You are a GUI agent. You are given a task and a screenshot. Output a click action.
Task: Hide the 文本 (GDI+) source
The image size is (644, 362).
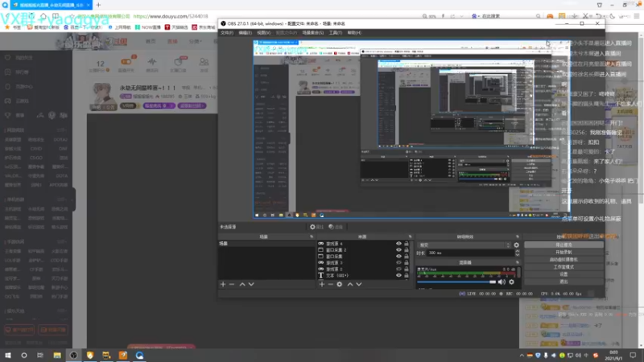pyautogui.click(x=398, y=275)
